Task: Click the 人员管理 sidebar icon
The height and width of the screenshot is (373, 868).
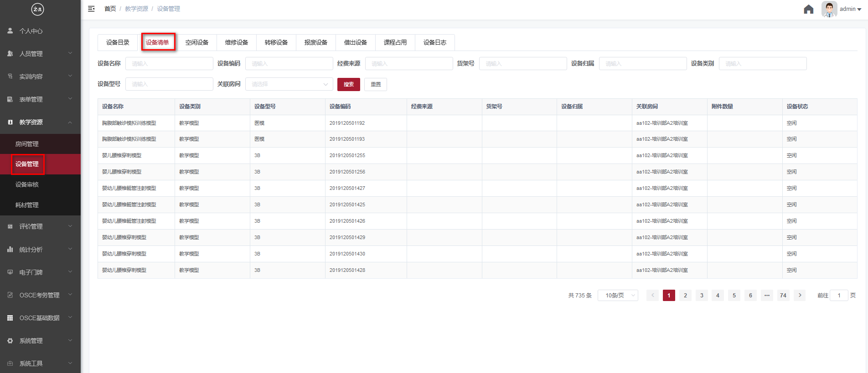Action: pyautogui.click(x=10, y=54)
